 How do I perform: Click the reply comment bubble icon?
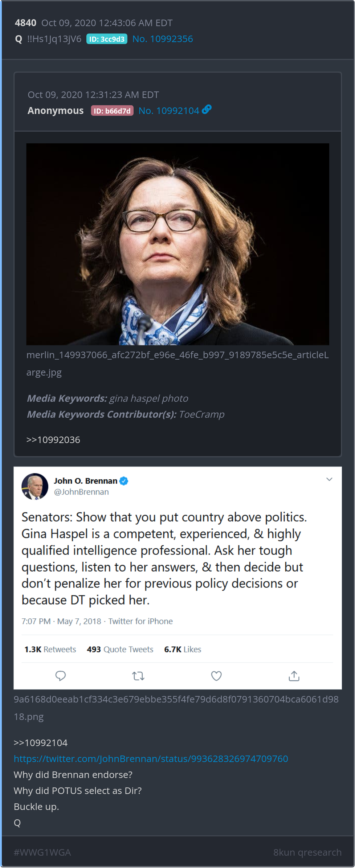[x=60, y=676]
